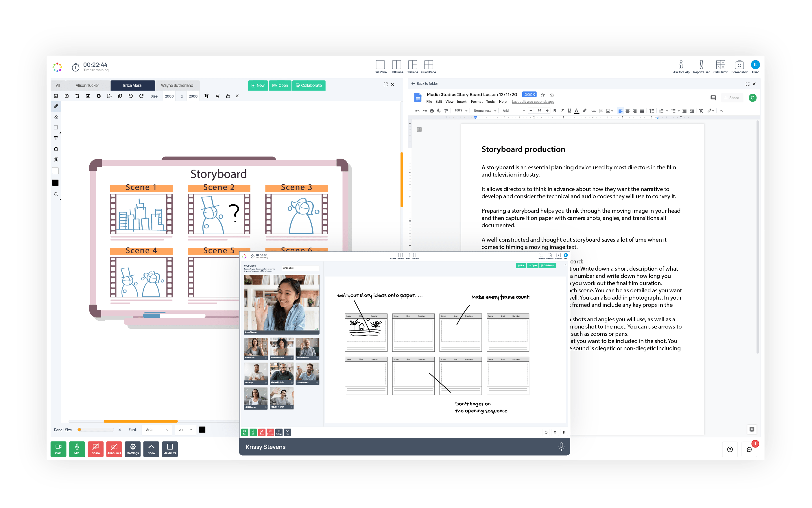Screen dimensions: 812x508
Task: Click the magnifier zoom tool
Action: [56, 194]
